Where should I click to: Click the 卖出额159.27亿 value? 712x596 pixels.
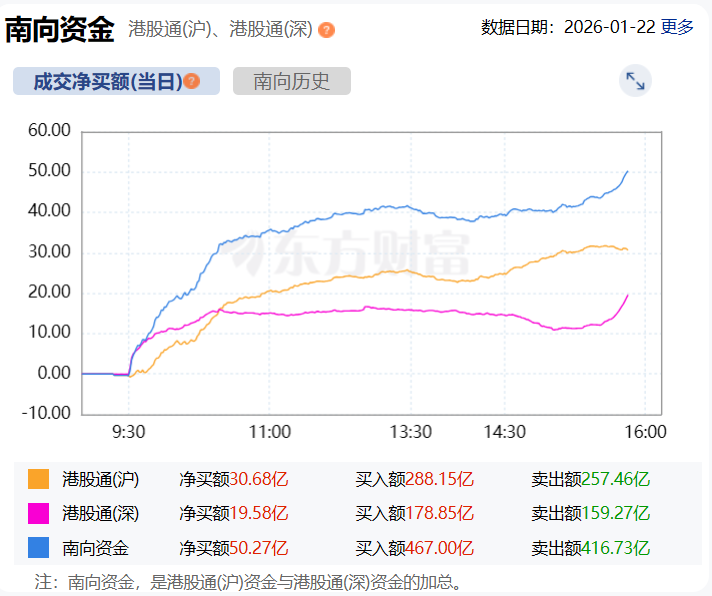pos(591,514)
